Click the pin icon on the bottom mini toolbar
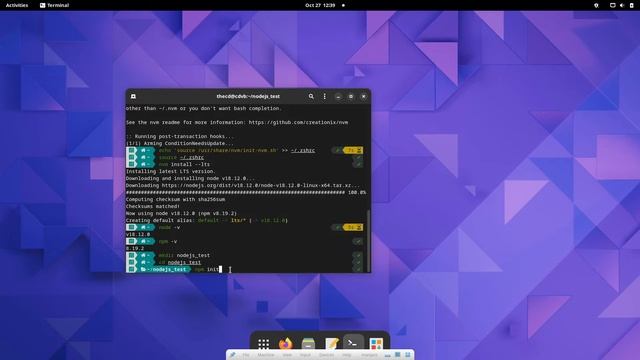The width and height of the screenshot is (640, 360). pyautogui.click(x=233, y=355)
